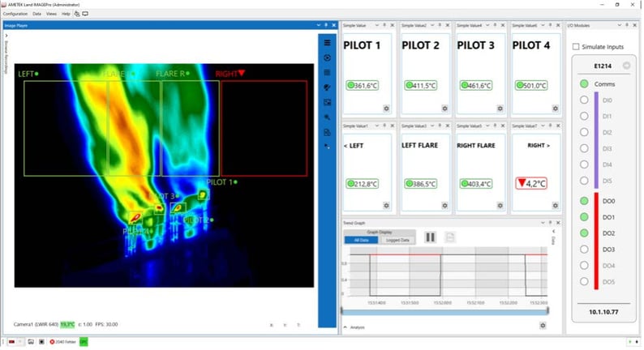Screen dimensions: 644x350
Task: Select the All Data graph display button
Action: [x=359, y=240]
